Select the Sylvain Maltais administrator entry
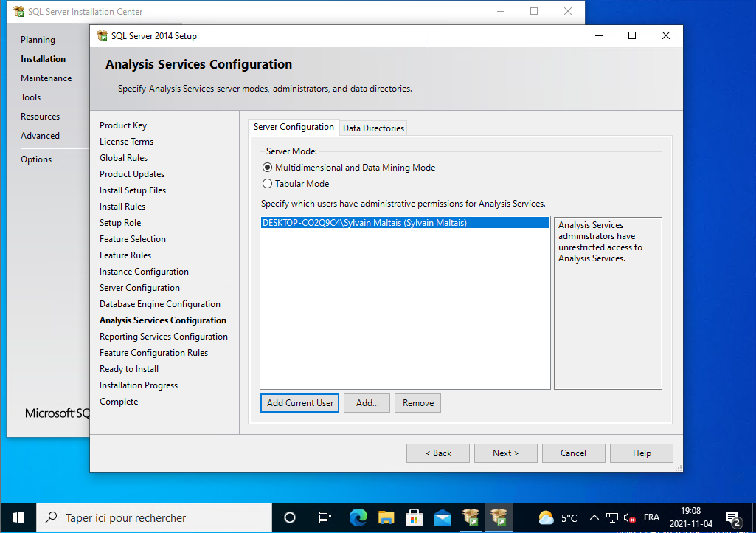Image resolution: width=756 pixels, height=533 pixels. click(x=364, y=223)
